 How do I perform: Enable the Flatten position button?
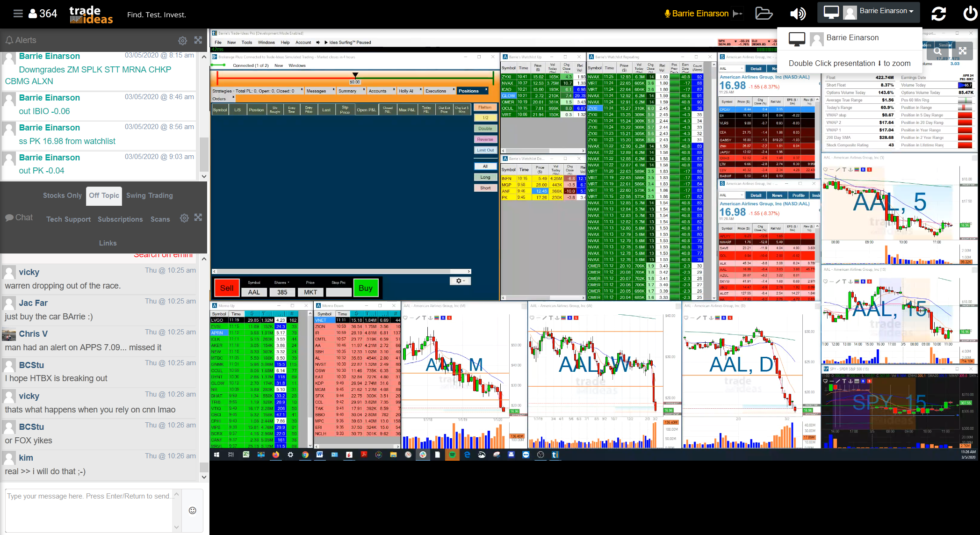tap(486, 108)
